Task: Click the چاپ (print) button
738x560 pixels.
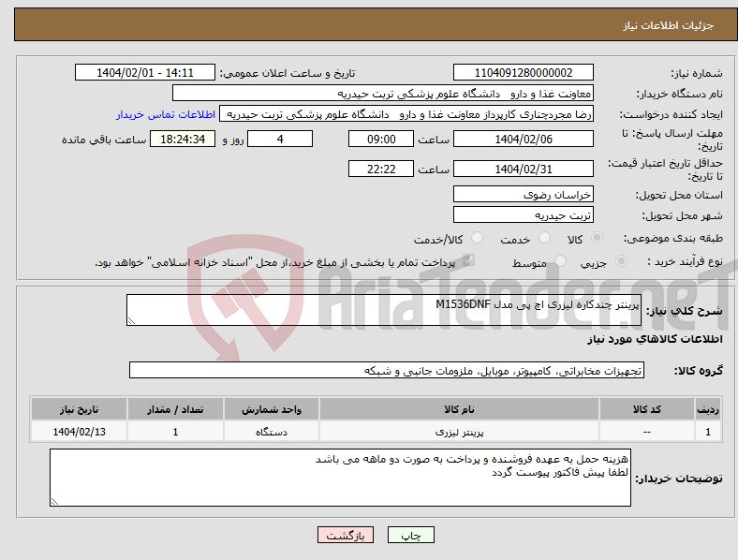Action: coord(410,535)
